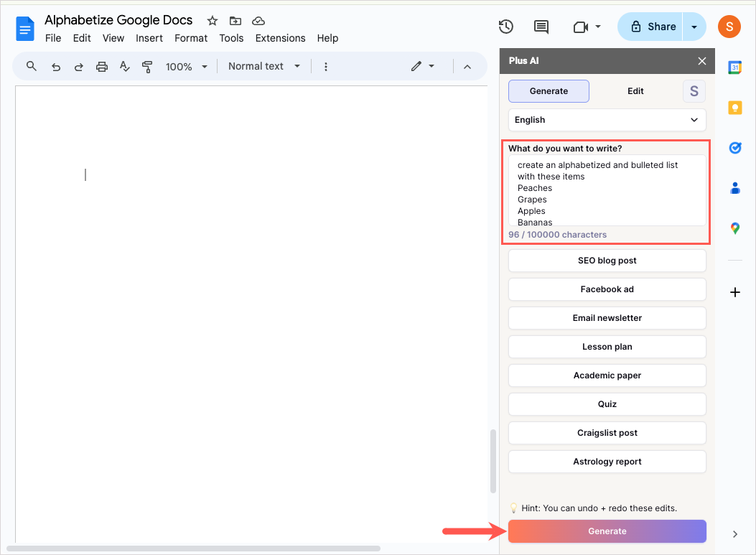The image size is (756, 555).
Task: Click the Share button
Action: tap(650, 27)
